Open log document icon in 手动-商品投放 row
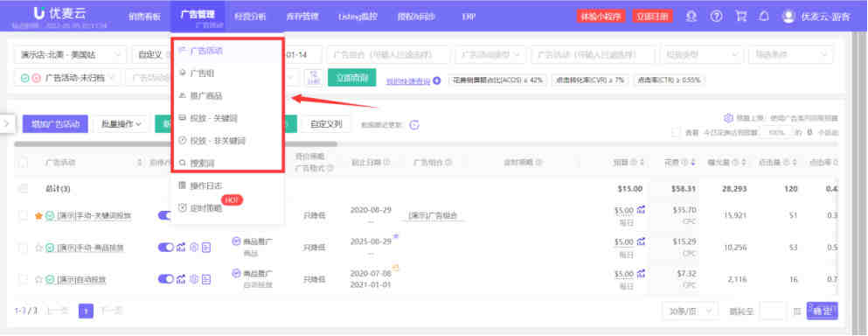The height and width of the screenshot is (336, 868). [x=206, y=248]
